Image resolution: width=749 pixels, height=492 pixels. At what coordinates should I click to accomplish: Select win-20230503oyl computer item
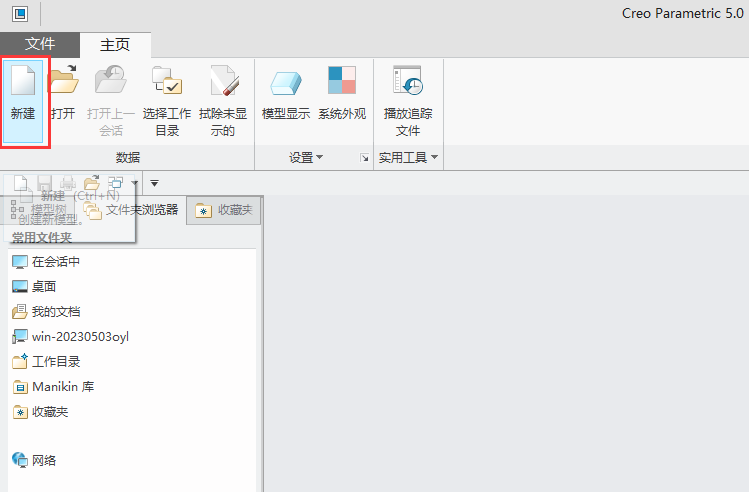[x=70, y=337]
